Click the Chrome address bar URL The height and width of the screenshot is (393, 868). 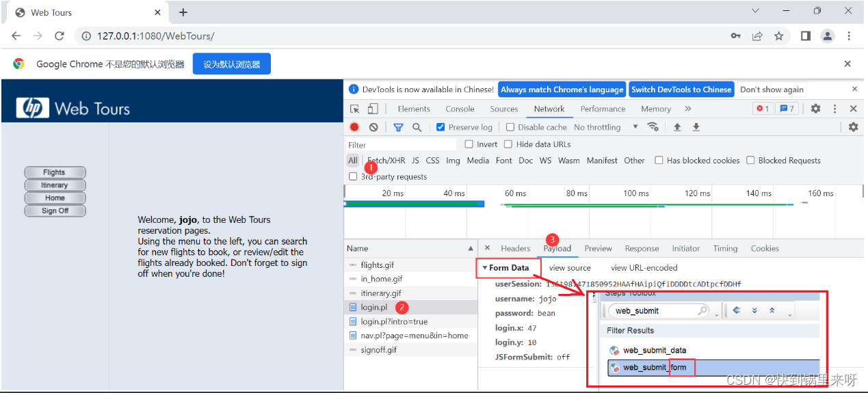[156, 36]
